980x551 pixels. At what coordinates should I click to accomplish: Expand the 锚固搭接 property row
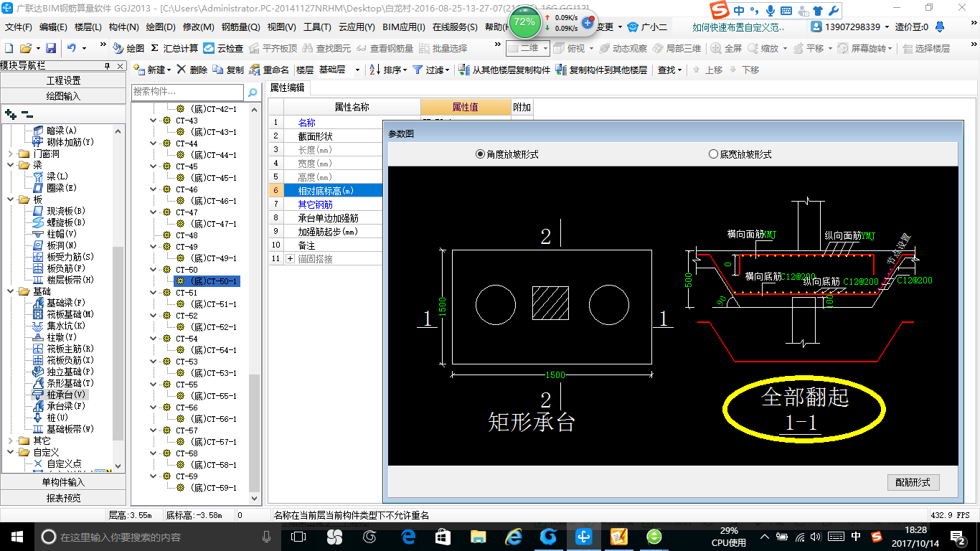click(291, 259)
